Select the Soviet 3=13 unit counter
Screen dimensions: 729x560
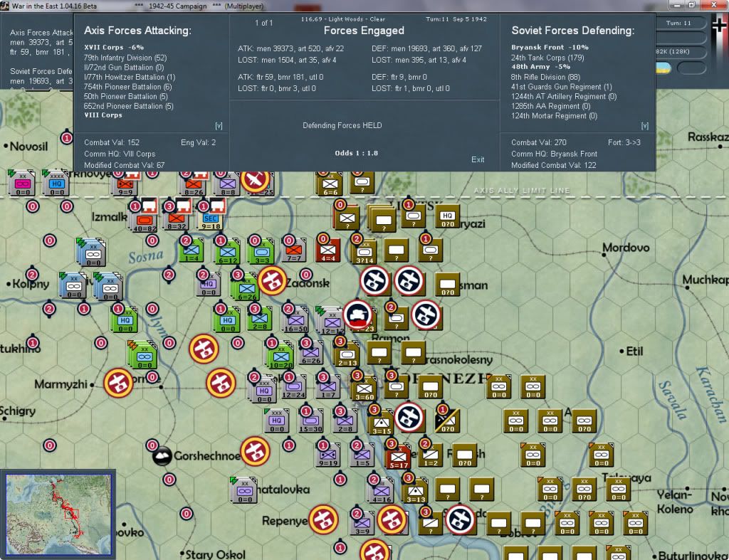tap(416, 492)
